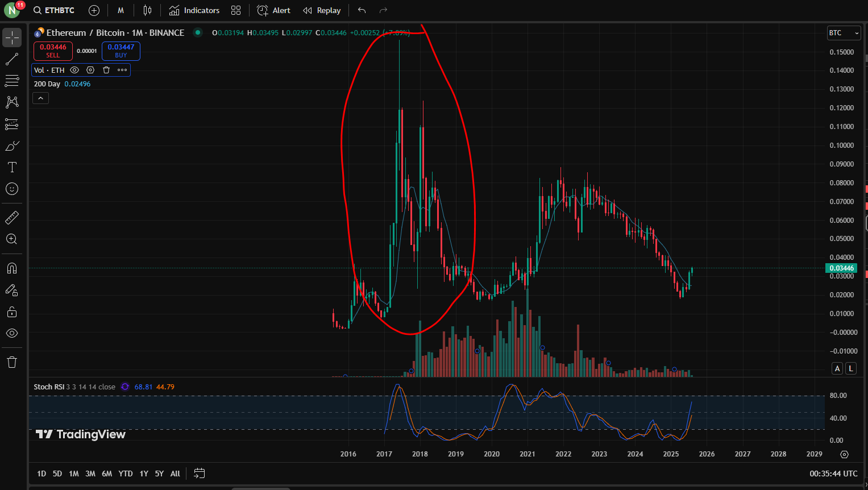Click the 0.03447 BUY button
The image size is (868, 490).
(x=121, y=51)
